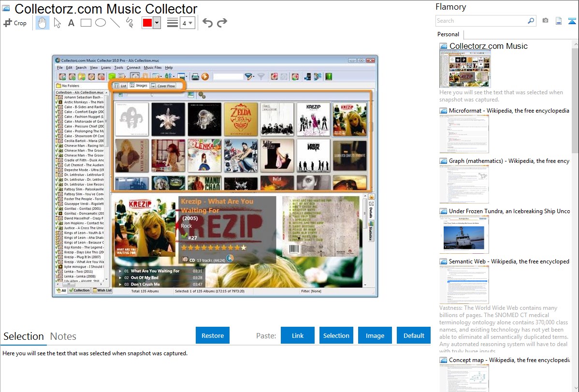
Task: Select the icebreaking ship snapshot thumbnail
Action: pyautogui.click(x=464, y=234)
